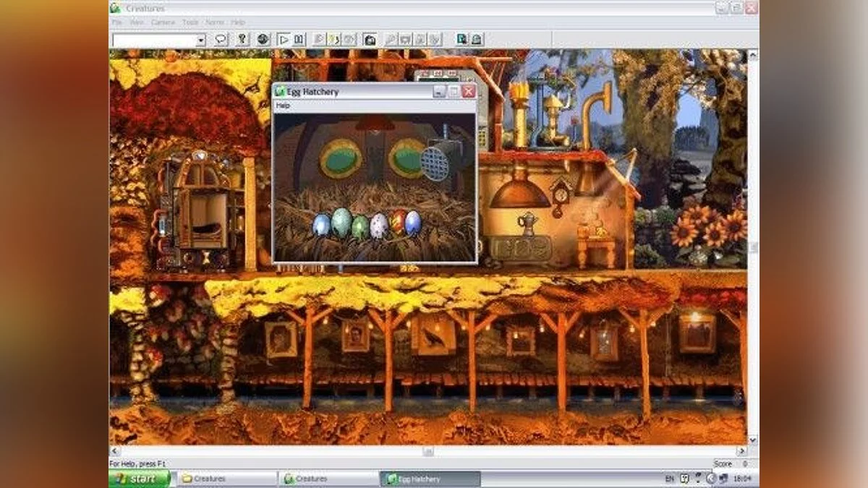Click the down arrow on vertical scrollbar
868x488 pixels.
752,440
